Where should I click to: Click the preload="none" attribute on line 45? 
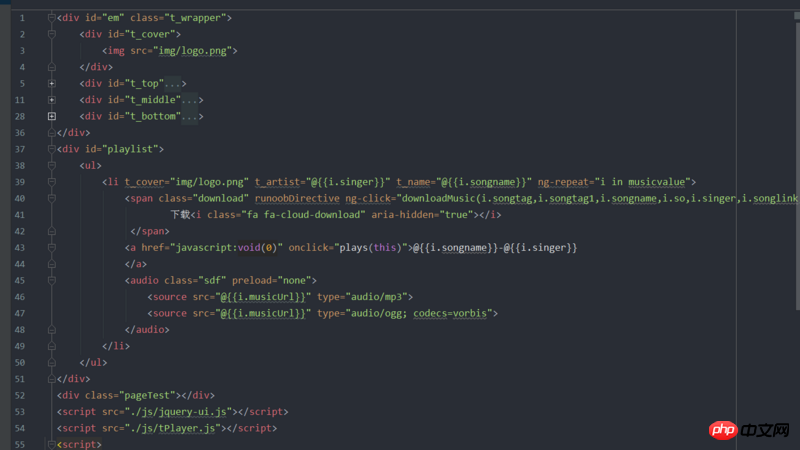tap(271, 280)
